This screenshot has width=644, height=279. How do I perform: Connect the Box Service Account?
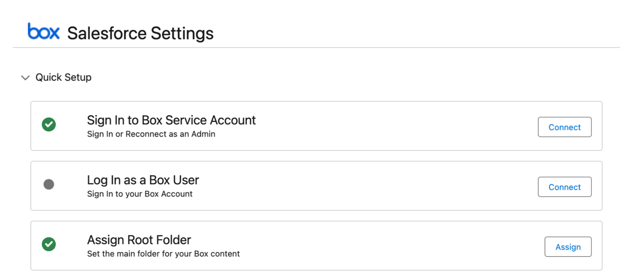564,127
